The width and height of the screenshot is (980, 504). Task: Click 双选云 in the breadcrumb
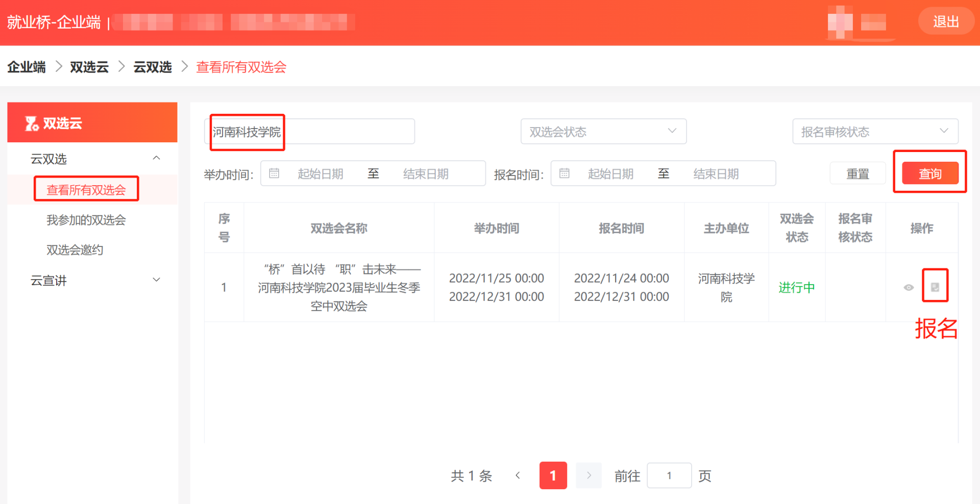(89, 67)
